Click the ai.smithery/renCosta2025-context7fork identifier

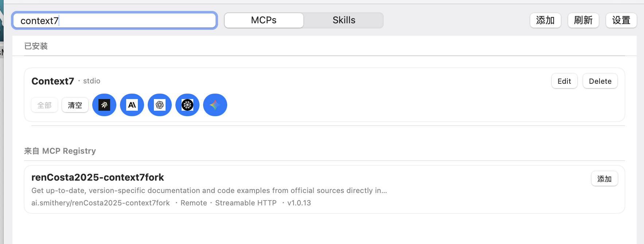[101, 203]
